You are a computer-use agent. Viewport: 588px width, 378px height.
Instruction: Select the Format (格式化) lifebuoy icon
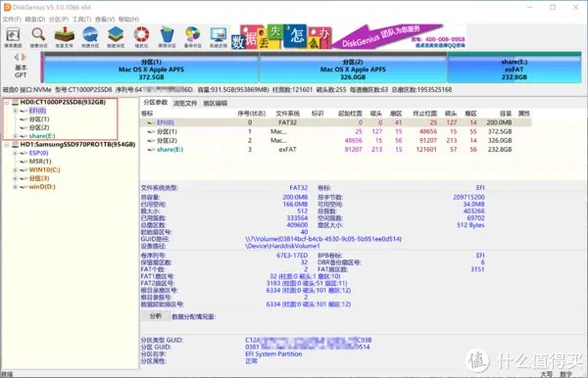click(141, 37)
